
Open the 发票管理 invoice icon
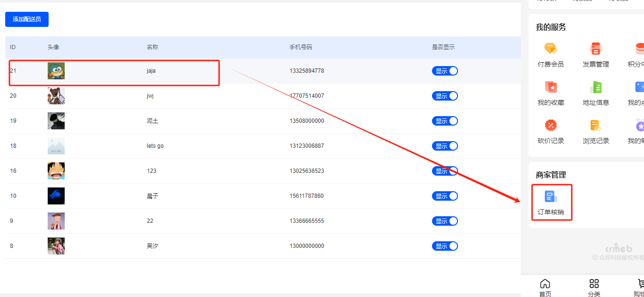(596, 49)
